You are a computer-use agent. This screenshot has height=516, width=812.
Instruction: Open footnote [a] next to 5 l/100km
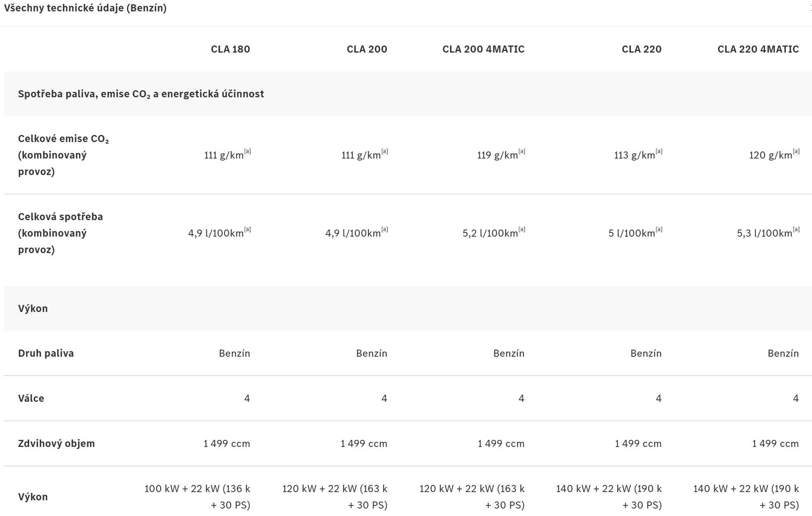[x=659, y=230]
